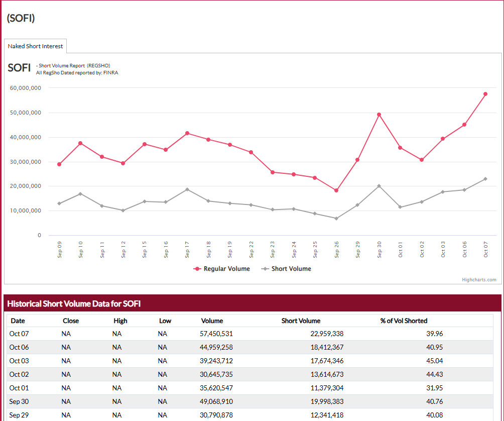Click the Short Volume column header in table
Image resolution: width=504 pixels, height=421 pixels.
[301, 321]
